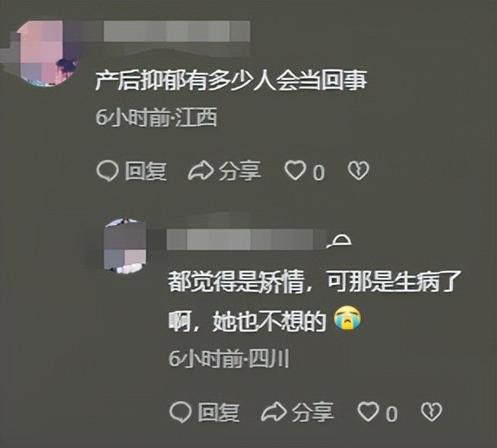Dislike the 产后抑郁 comment with broken heart
497x448 pixels.
[x=359, y=171]
